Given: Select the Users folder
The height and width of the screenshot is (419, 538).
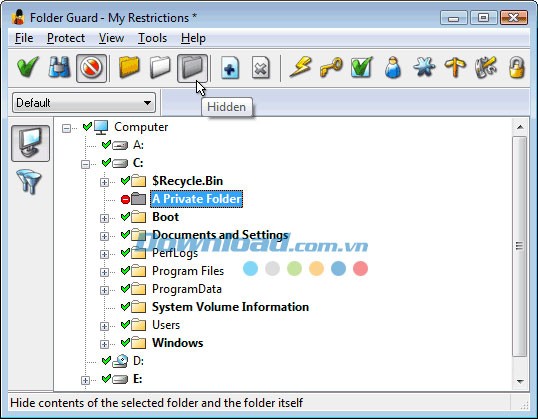Looking at the screenshot, I should 166,325.
